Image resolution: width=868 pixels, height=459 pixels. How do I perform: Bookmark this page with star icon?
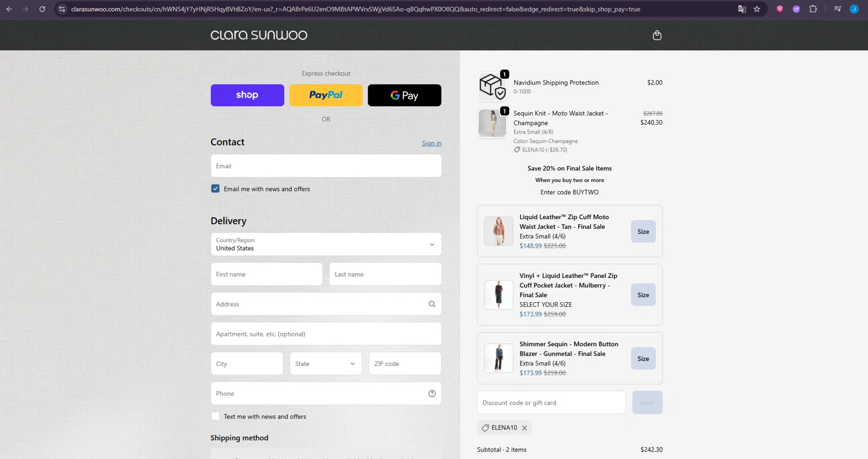point(757,9)
